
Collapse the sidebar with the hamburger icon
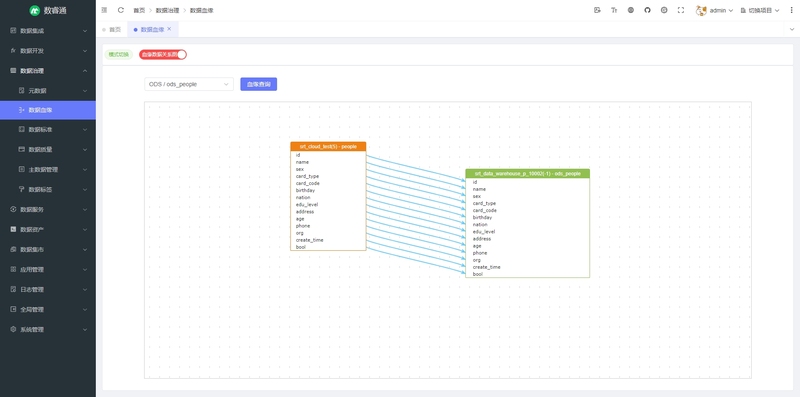pyautogui.click(x=104, y=10)
